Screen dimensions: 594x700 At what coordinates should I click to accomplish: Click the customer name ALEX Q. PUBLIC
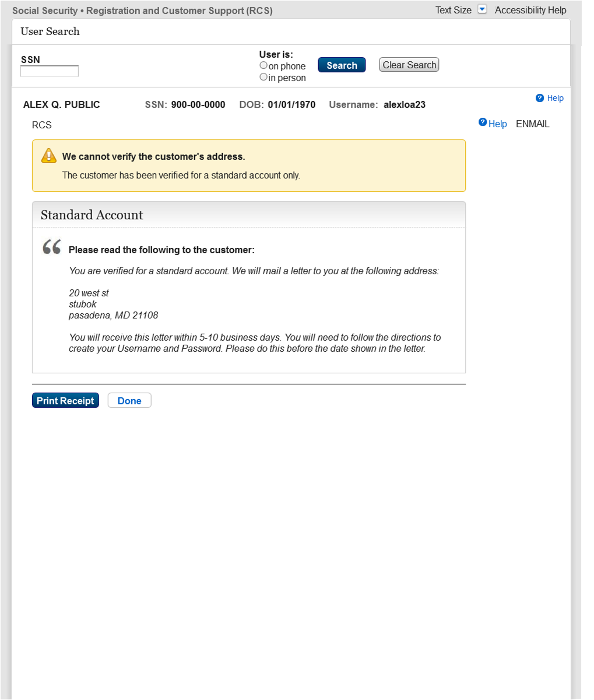[61, 105]
